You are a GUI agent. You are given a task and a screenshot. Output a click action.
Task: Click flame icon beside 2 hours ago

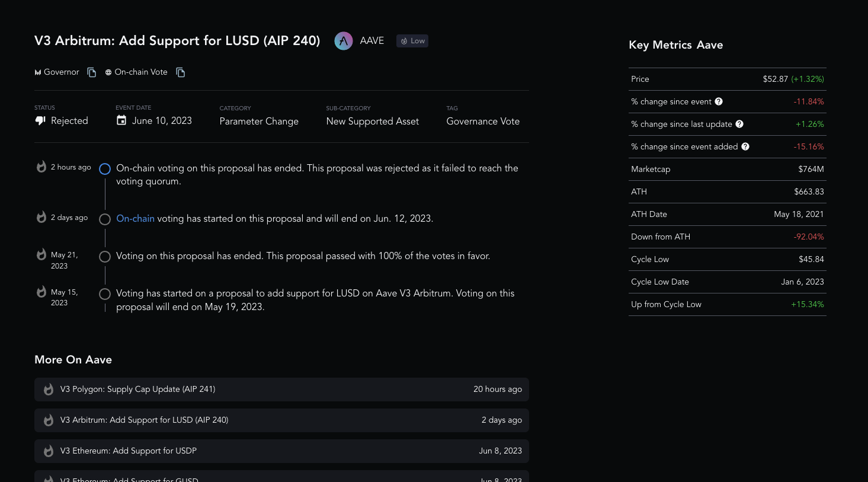pos(41,167)
